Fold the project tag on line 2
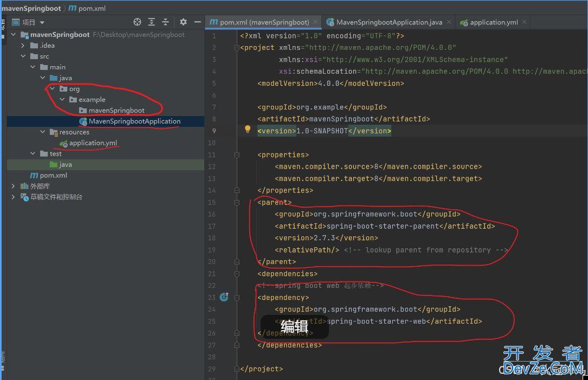The image size is (588, 380). 237,48
